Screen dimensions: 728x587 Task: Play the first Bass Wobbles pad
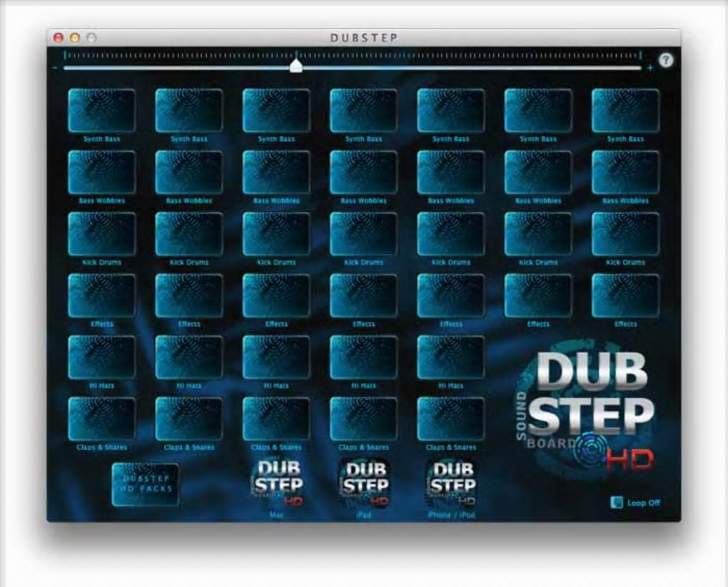click(101, 172)
